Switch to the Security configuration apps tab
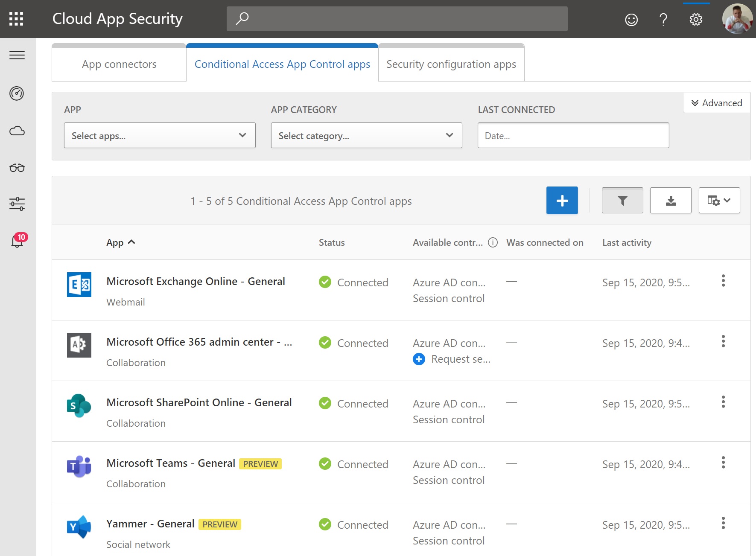 point(451,64)
